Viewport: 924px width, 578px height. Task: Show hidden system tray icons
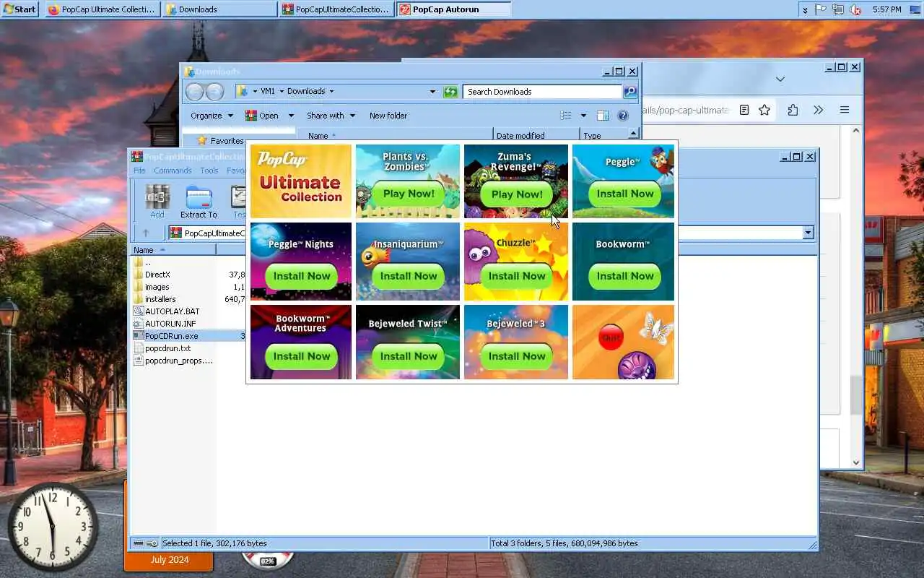click(x=805, y=9)
